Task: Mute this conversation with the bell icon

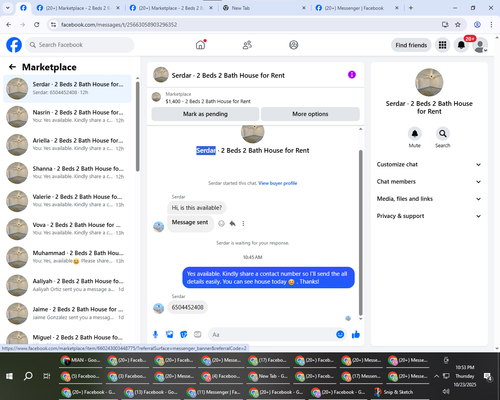Action: [x=415, y=134]
